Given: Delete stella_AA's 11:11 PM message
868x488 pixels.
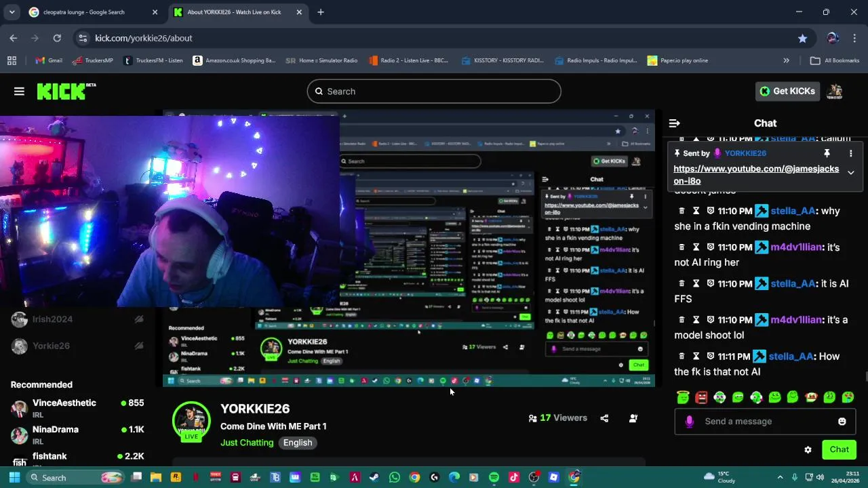Looking at the screenshot, I should pyautogui.click(x=682, y=357).
